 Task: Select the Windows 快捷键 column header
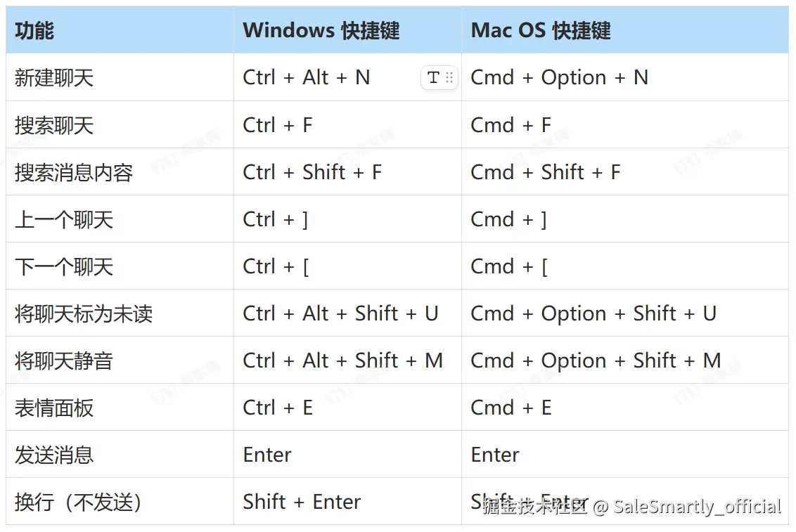coord(321,30)
